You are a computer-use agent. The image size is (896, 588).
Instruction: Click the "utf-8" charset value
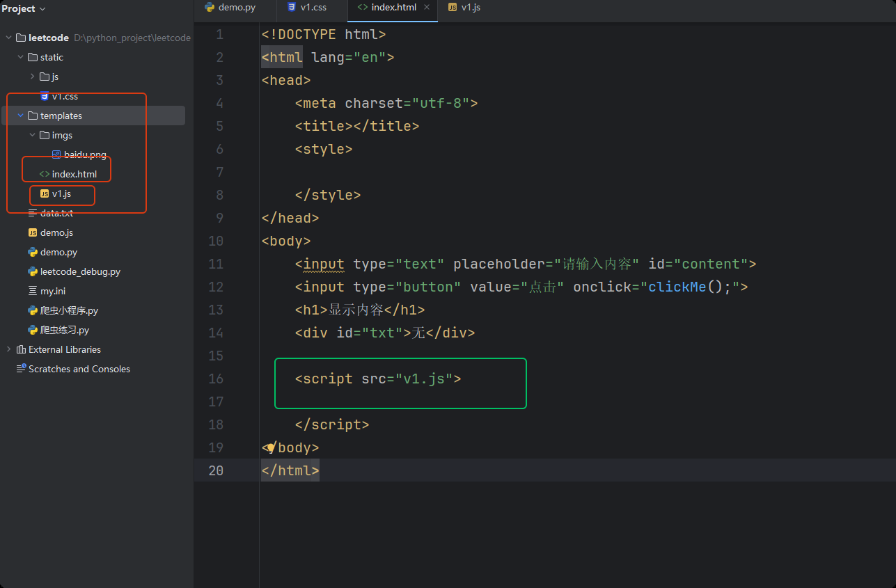click(x=441, y=103)
